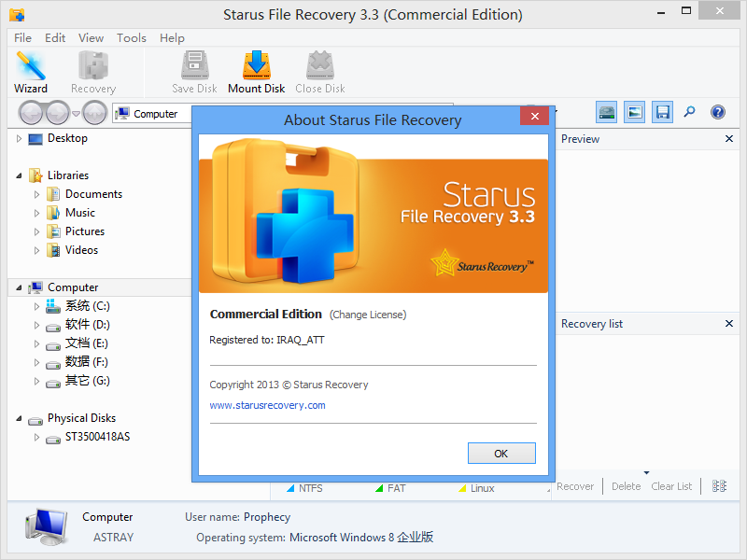This screenshot has height=560, width=747.
Task: Toggle the preview panel icon
Action: tap(635, 112)
